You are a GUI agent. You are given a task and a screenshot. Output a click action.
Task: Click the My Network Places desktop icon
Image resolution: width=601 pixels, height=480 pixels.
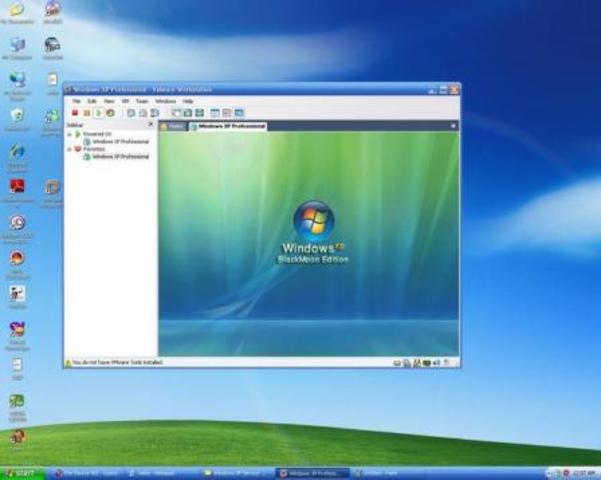pyautogui.click(x=17, y=86)
